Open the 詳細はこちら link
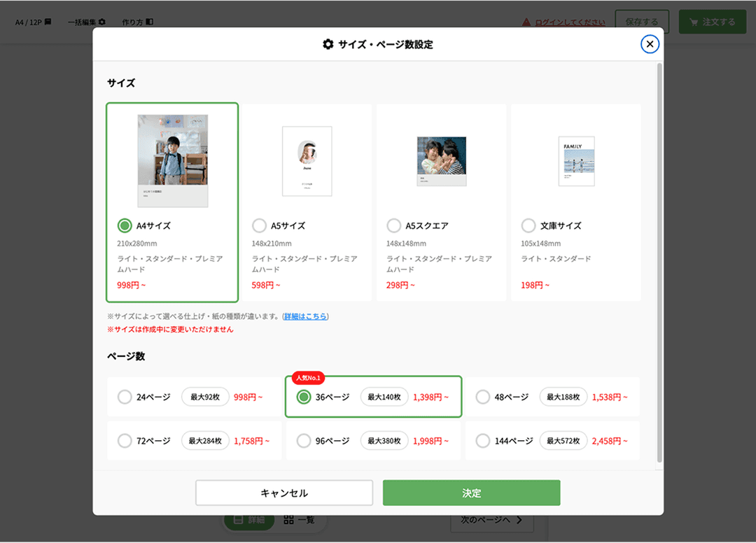Screen dimensions: 756x543 [x=305, y=316]
